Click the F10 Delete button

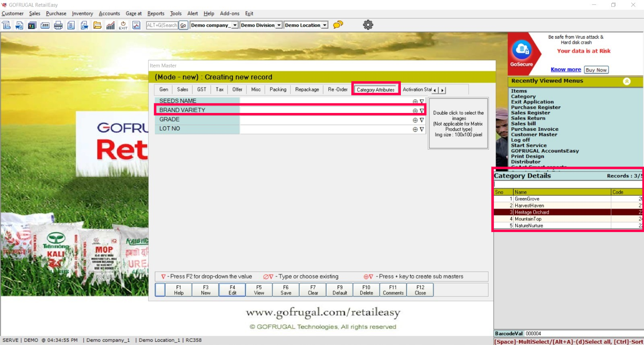[x=366, y=290]
